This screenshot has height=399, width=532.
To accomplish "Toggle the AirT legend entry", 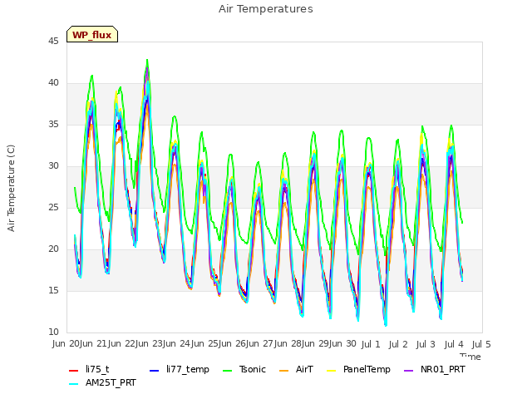I will click(x=296, y=369).
